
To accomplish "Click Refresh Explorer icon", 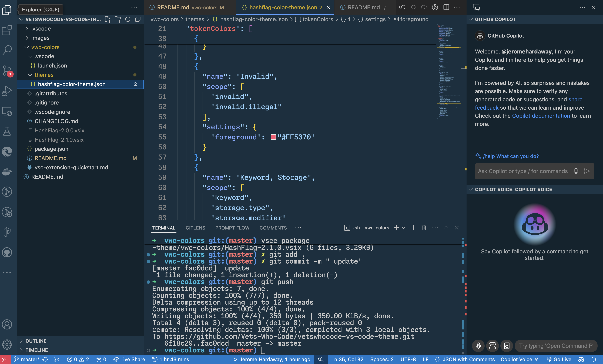I will [x=128, y=19].
